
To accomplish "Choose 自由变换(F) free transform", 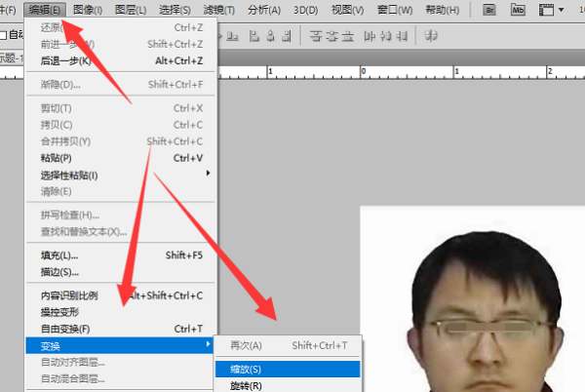I will point(120,329).
